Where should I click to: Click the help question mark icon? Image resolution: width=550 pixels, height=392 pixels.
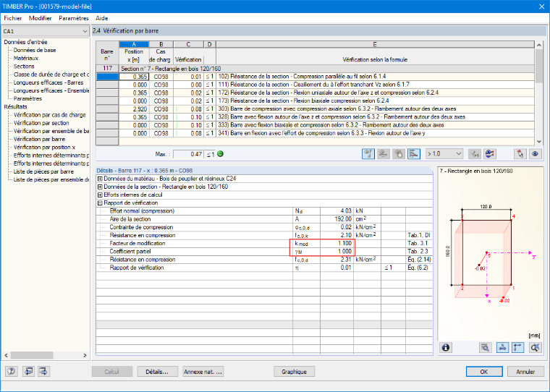[x=12, y=371]
